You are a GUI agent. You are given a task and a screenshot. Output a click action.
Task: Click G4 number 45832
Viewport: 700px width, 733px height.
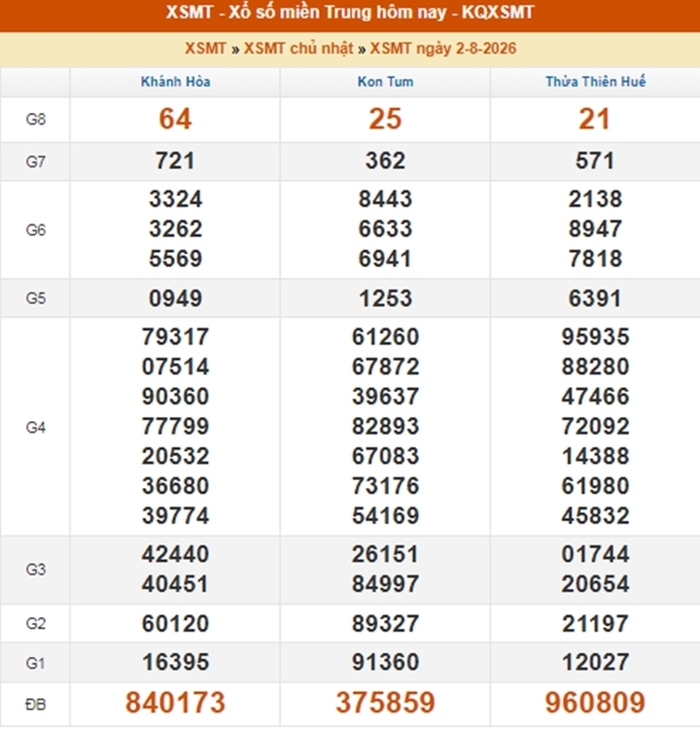click(x=595, y=516)
